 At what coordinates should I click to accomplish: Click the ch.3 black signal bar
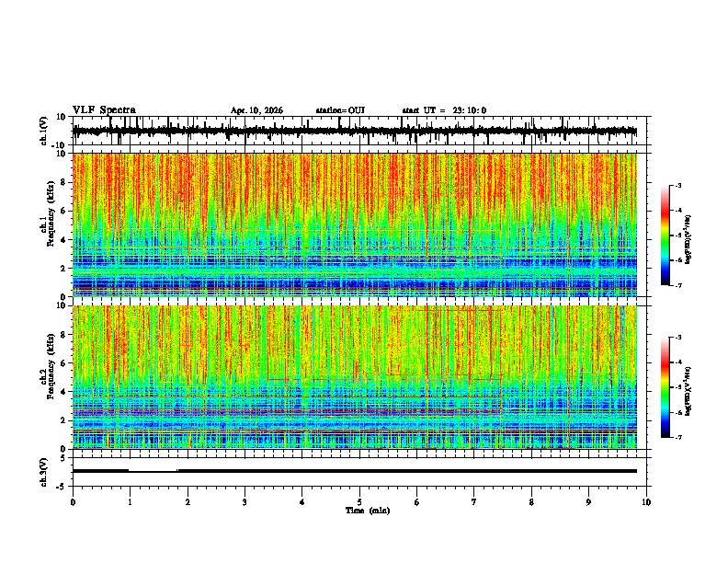(355, 471)
